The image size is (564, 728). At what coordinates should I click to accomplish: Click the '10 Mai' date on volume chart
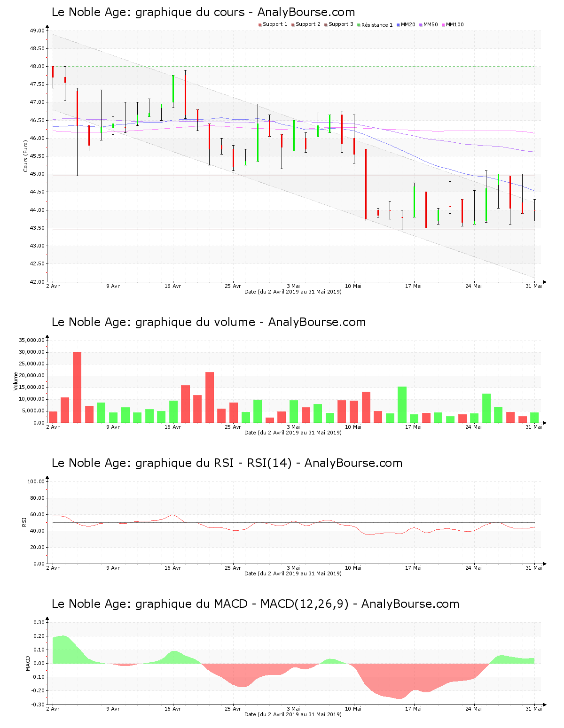(x=353, y=427)
